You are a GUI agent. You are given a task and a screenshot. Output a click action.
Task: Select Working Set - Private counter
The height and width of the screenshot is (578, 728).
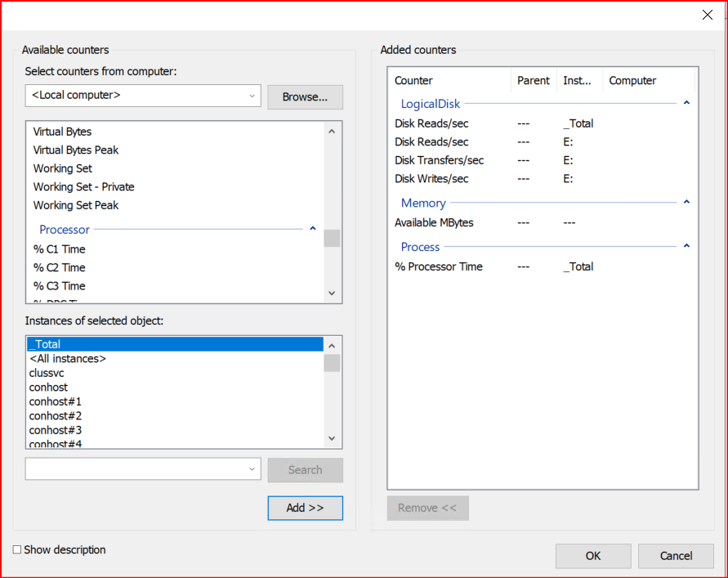83,187
